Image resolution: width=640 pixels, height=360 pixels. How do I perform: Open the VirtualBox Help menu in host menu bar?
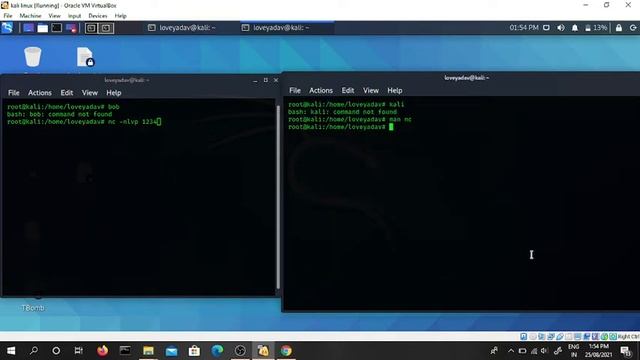(120, 16)
